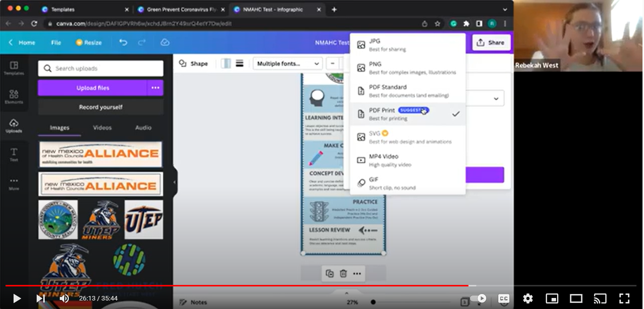Click the border color toolbar icon
The height and width of the screenshot is (309, 644).
[226, 64]
